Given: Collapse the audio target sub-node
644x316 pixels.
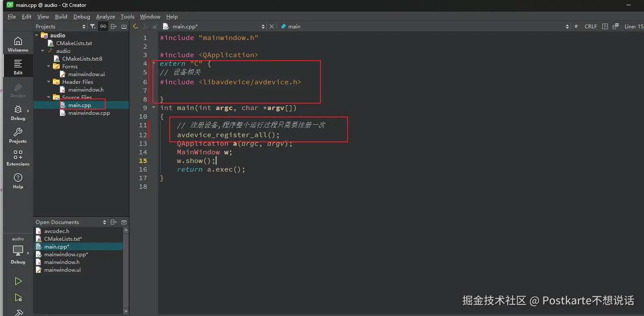Looking at the screenshot, I should click(x=43, y=51).
